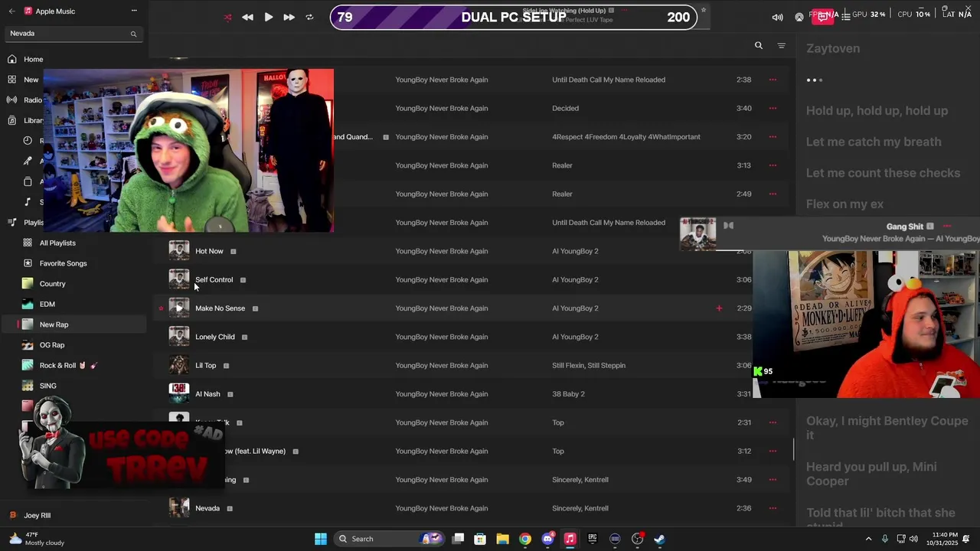Select the Nevada song row title
The height and width of the screenshot is (551, 980).
pos(207,508)
